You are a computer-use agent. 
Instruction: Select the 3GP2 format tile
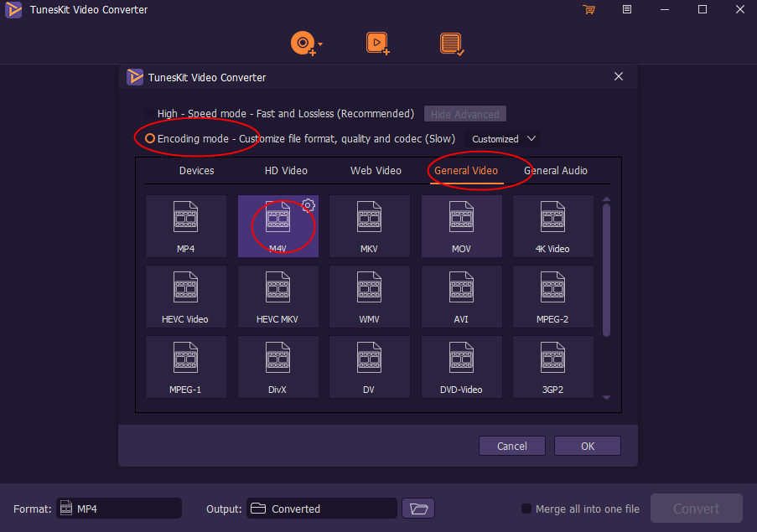click(552, 367)
